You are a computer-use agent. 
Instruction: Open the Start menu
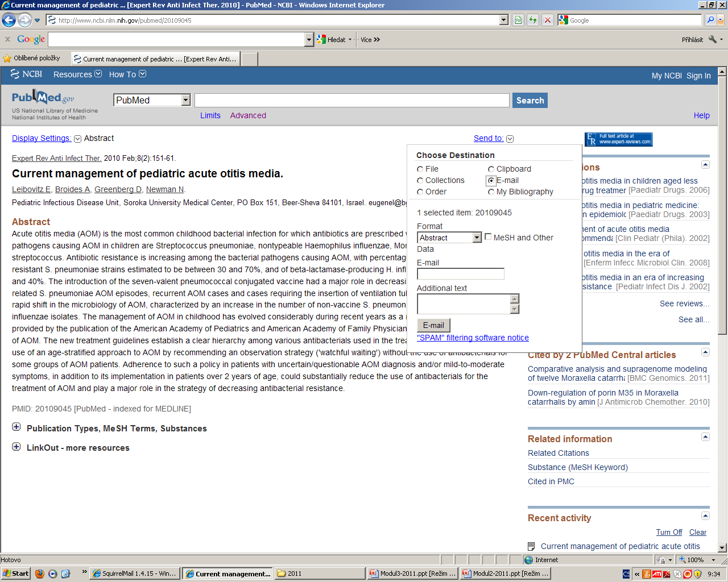[15, 573]
